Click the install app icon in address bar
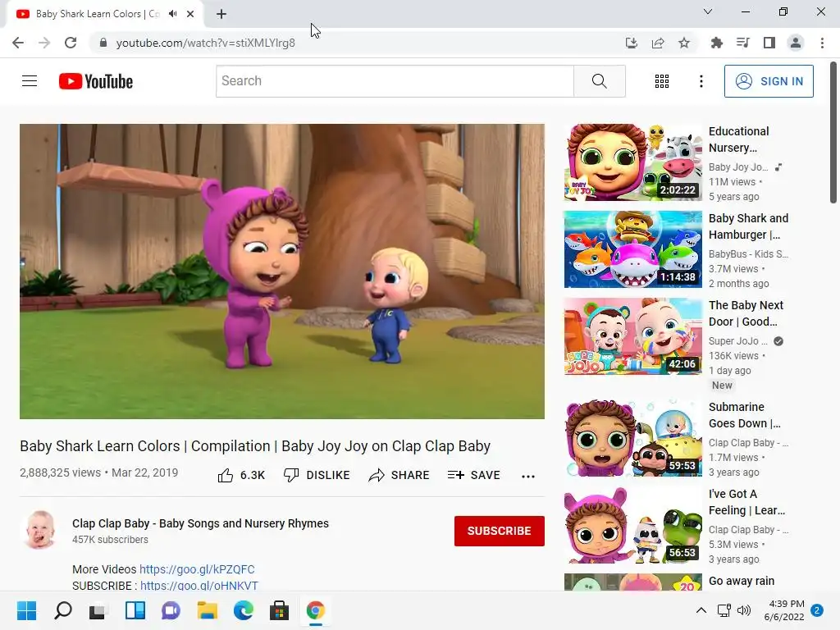840x630 pixels. tap(632, 43)
